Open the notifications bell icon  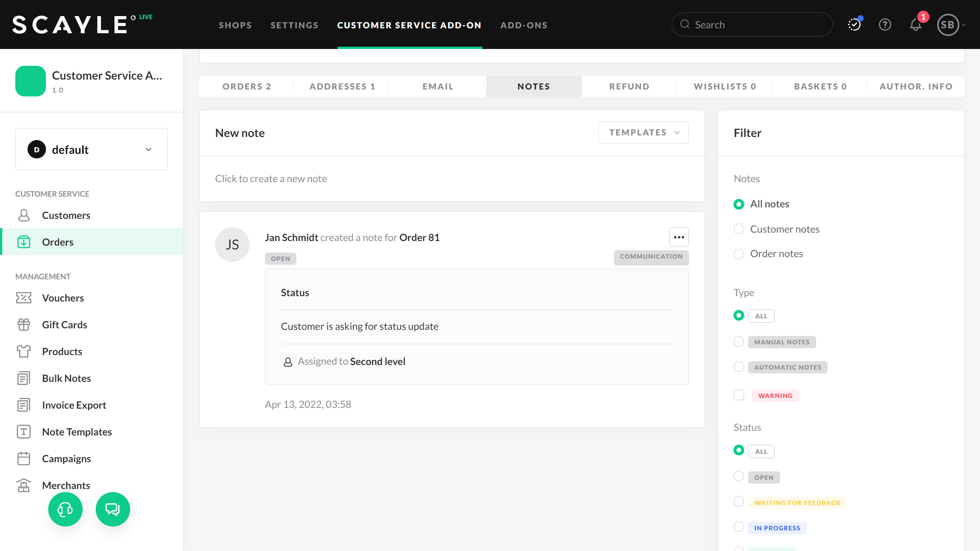[915, 25]
